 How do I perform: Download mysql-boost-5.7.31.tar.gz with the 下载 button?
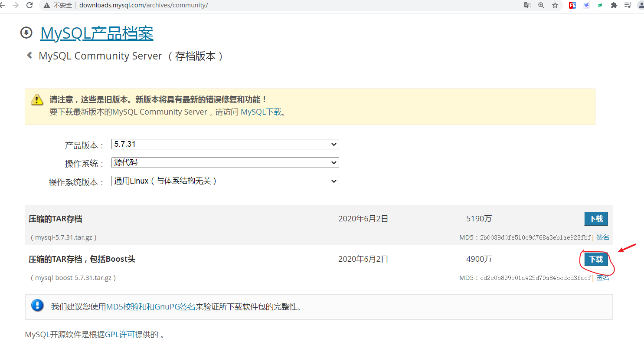596,259
